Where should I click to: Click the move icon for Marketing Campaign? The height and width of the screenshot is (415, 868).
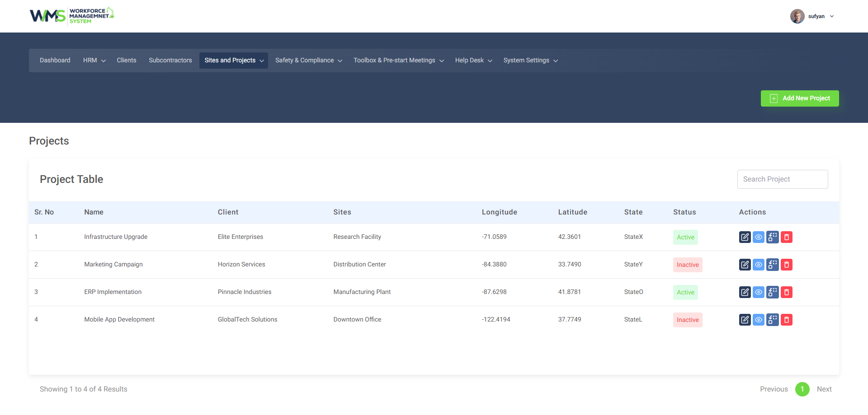(772, 265)
